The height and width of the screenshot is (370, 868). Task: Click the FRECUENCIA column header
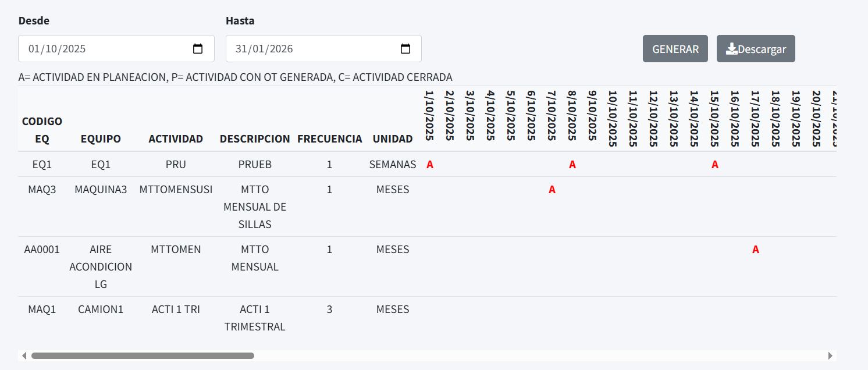330,138
